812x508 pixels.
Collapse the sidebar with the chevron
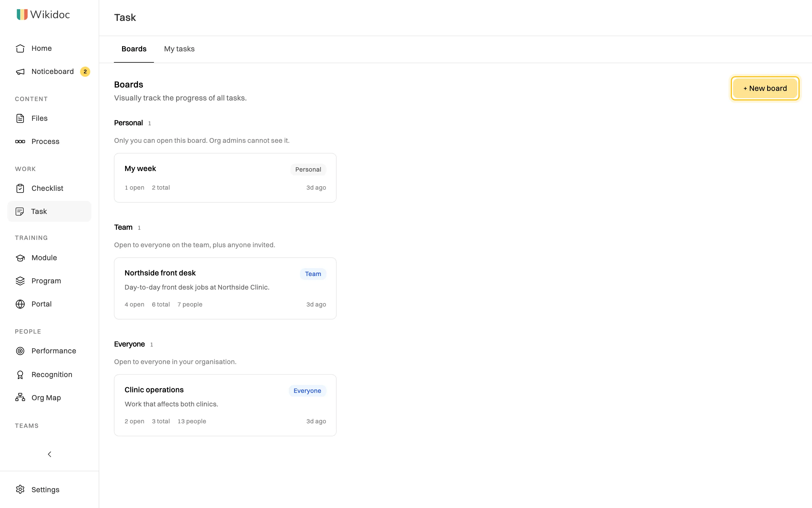click(49, 454)
